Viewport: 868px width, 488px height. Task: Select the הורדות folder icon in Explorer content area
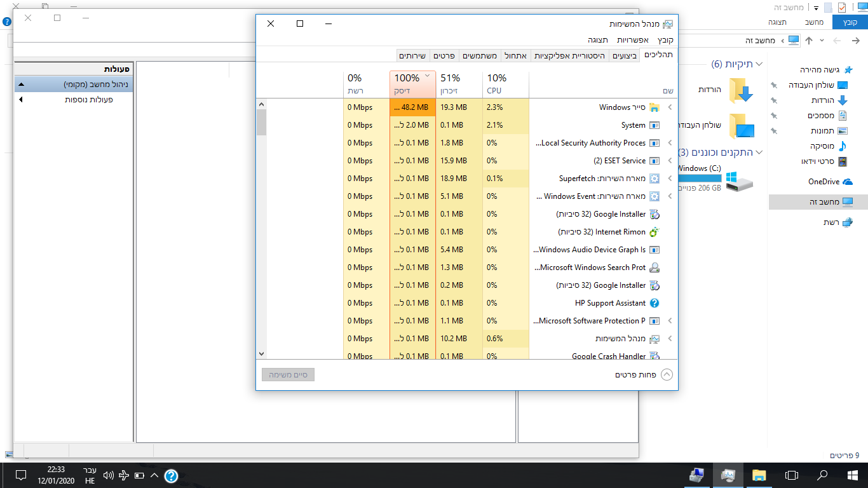(741, 90)
